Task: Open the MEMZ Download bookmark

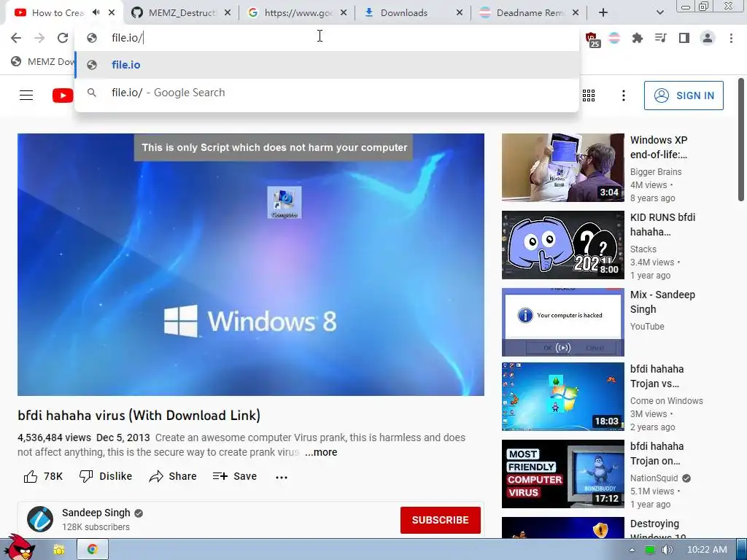Action: coord(43,61)
